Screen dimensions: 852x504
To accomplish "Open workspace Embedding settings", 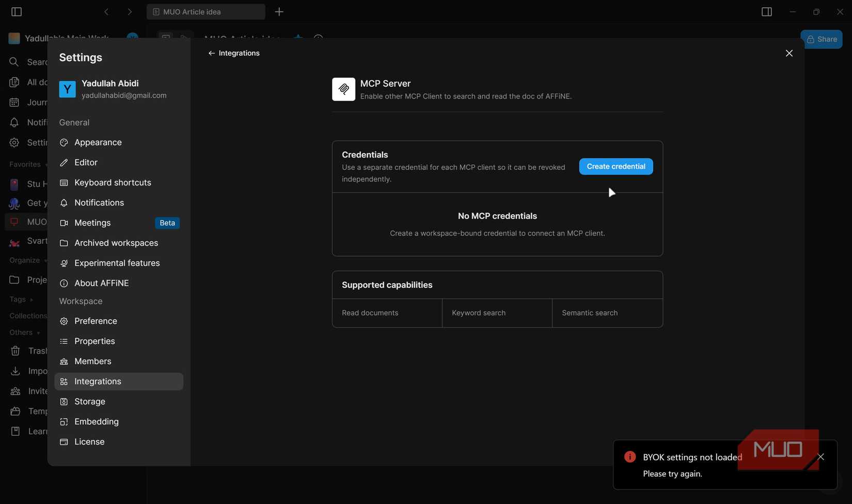I will [x=119, y=422].
